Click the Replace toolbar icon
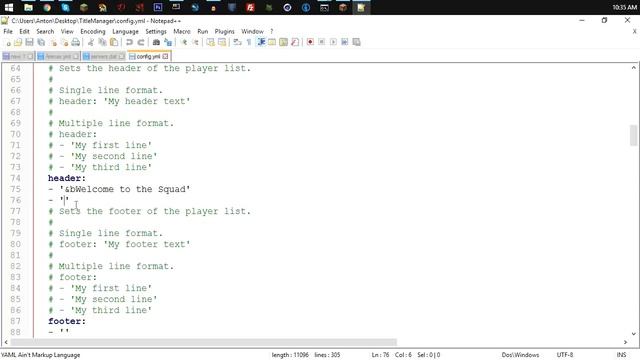The height and width of the screenshot is (360, 640). 168,42
